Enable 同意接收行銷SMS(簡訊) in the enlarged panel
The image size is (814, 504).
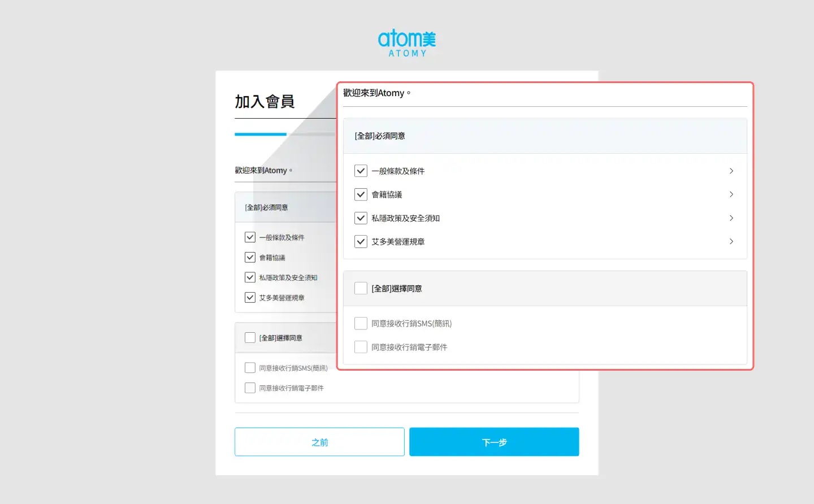361,323
